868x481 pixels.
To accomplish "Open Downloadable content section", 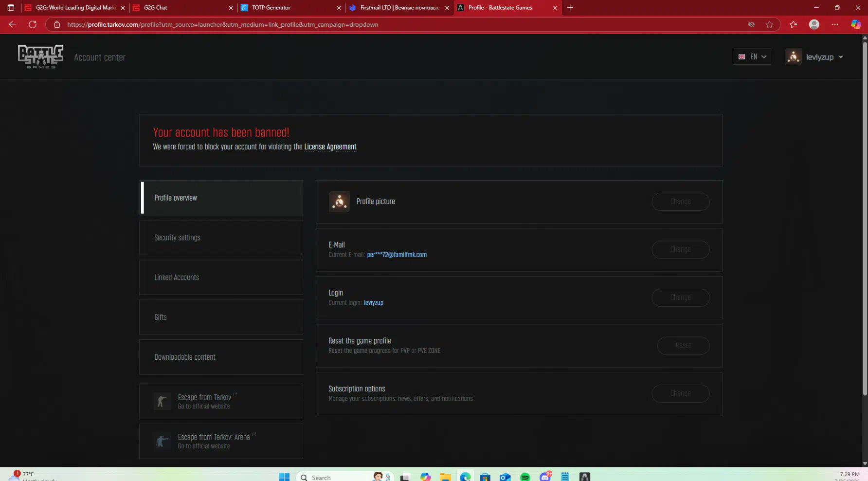I will click(221, 357).
